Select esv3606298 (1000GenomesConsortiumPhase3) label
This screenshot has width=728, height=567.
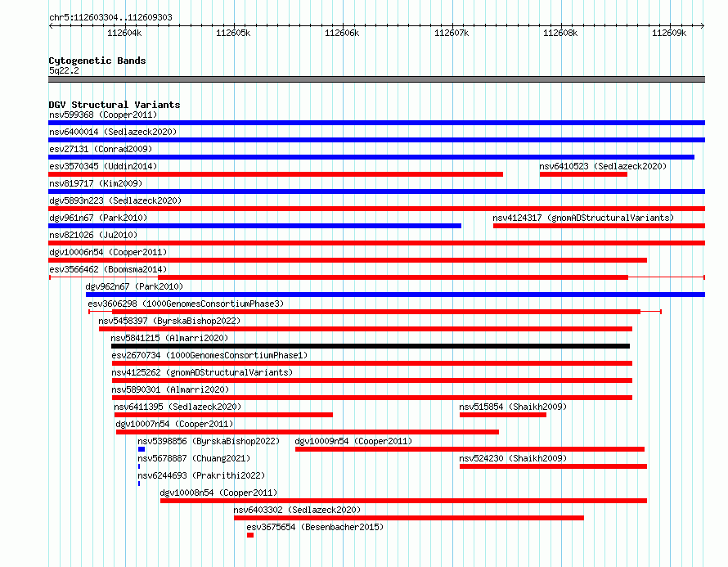click(186, 304)
